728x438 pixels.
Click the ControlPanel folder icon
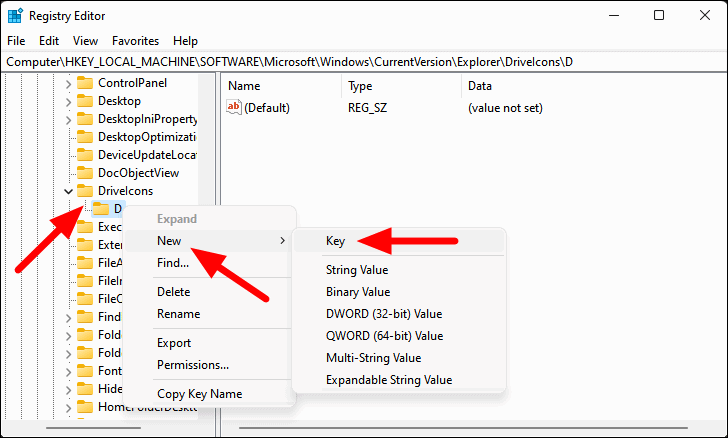point(85,83)
